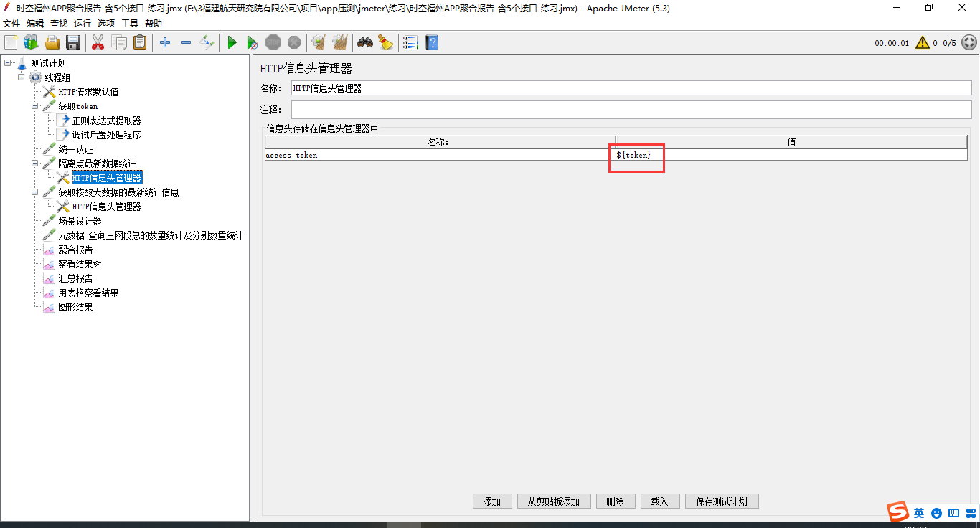980x528 pixels.
Task: Collapse the 测试计划 tree node
Action: (7, 63)
